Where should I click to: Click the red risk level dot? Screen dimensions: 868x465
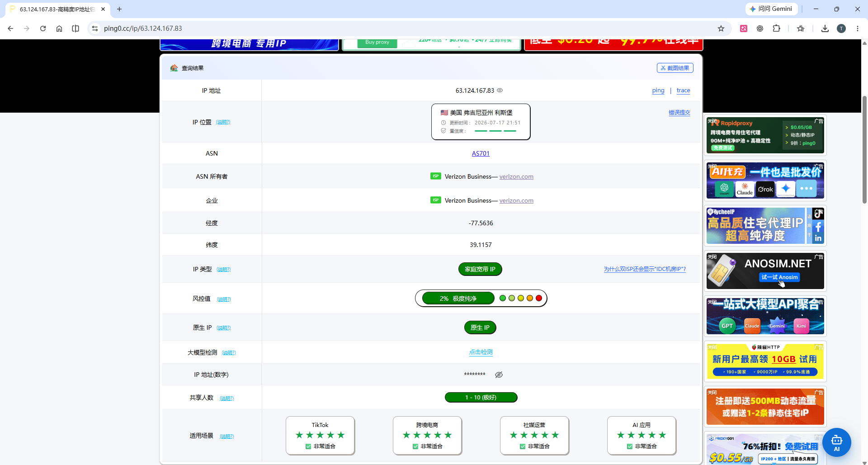tap(539, 298)
